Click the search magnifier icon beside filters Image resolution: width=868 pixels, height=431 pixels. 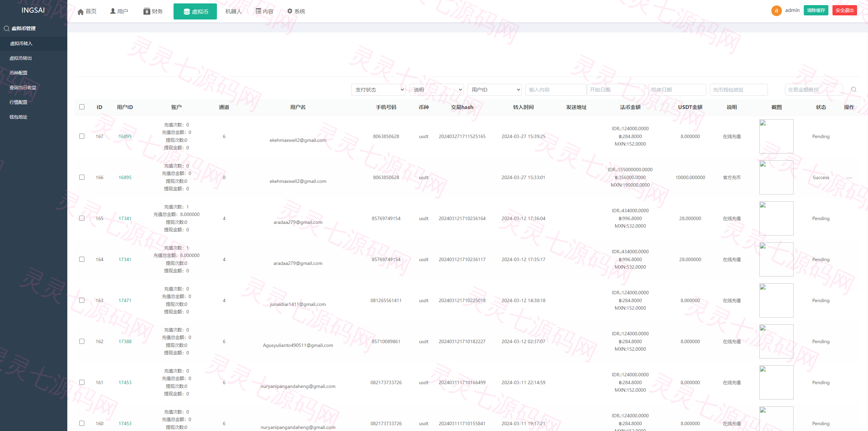[854, 90]
